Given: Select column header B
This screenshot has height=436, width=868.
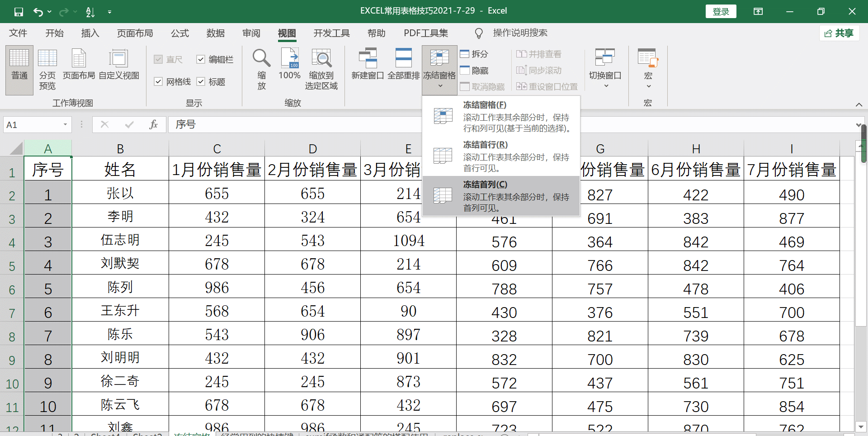Looking at the screenshot, I should click(x=120, y=148).
